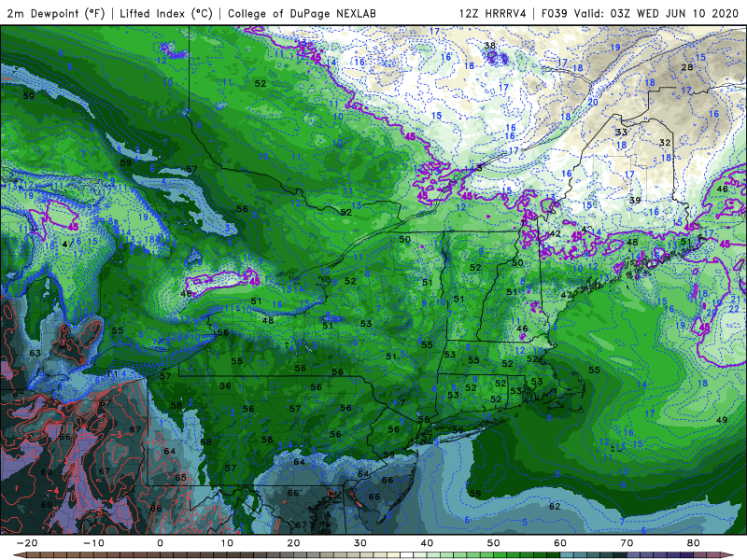The height and width of the screenshot is (560, 747).
Task: Click the 'Lifted Index (°C)' title text
Action: (166, 13)
